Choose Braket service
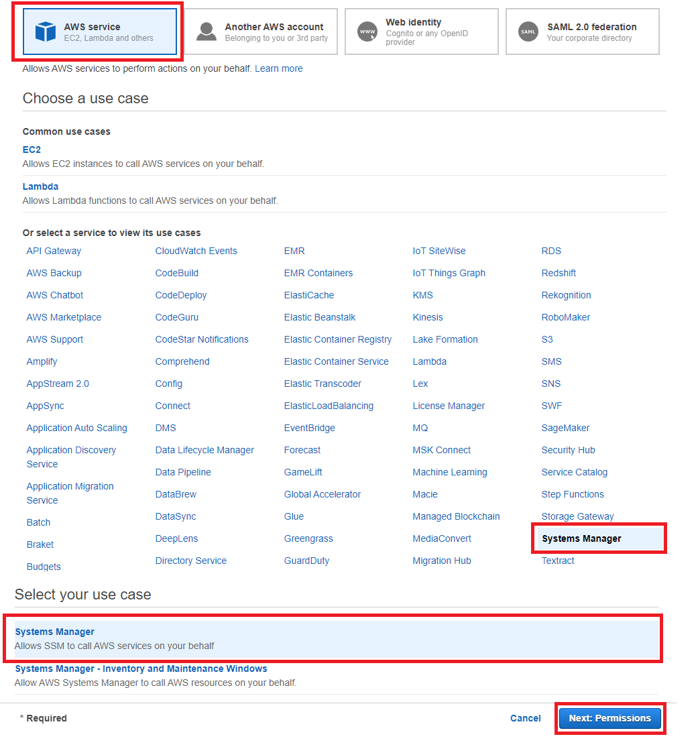Screen dimensions: 700x755 click(40, 545)
